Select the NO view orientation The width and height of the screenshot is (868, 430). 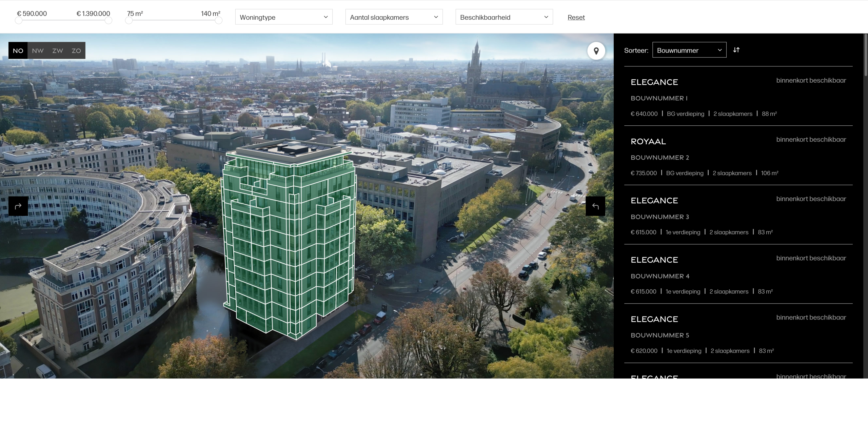[18, 50]
